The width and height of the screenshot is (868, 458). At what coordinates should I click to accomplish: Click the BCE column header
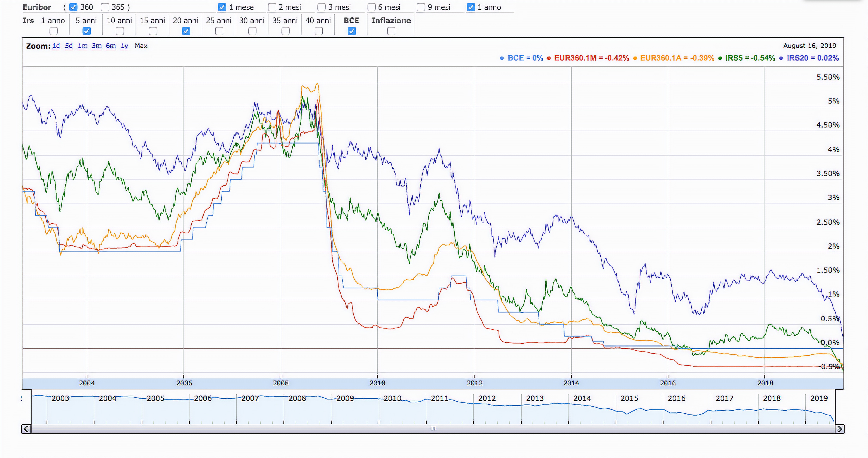click(352, 21)
